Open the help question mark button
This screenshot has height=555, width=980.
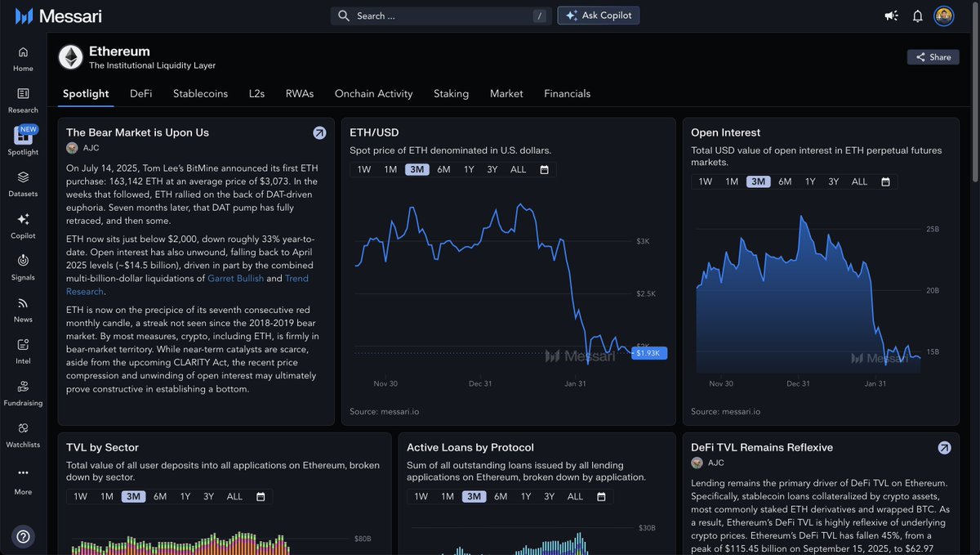coord(23,536)
